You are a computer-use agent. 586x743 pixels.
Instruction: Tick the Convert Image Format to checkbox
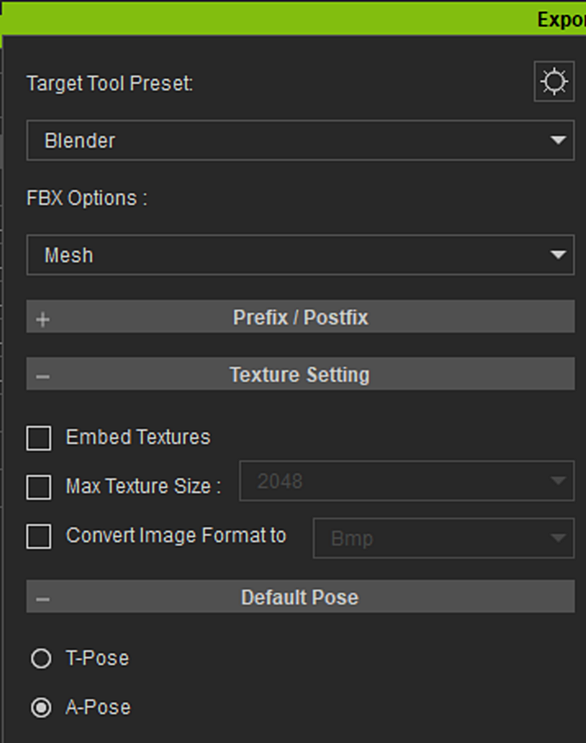(39, 536)
